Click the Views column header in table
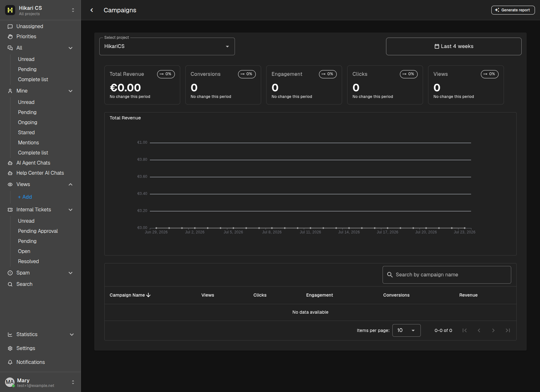Viewport: 540px width, 392px height. coord(208,295)
